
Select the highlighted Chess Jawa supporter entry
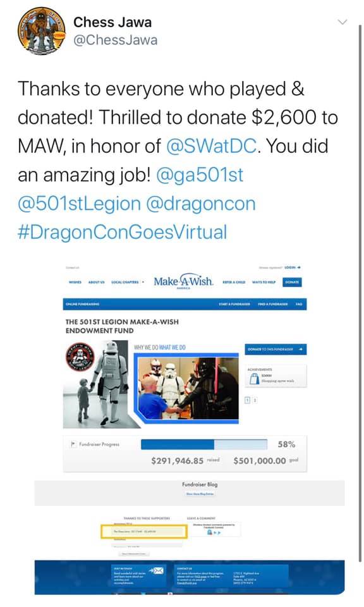144,532
